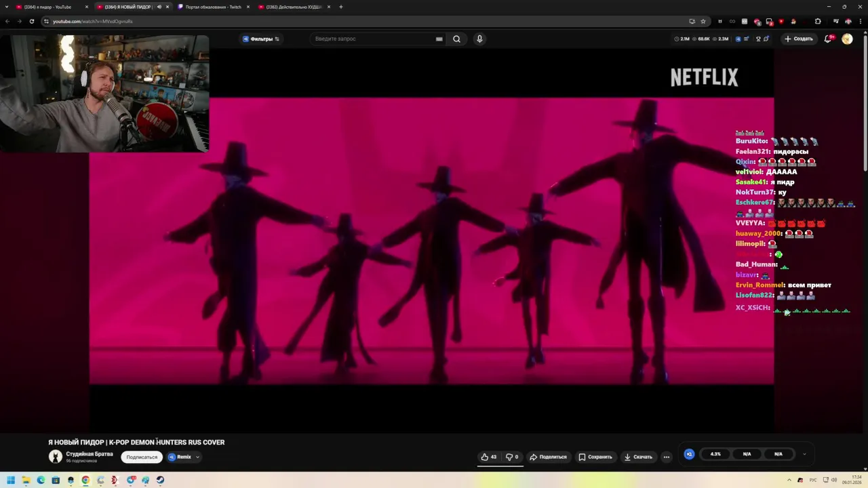This screenshot has height=488, width=868.
Task: Click the 4.3% stat pill
Action: pos(715,454)
